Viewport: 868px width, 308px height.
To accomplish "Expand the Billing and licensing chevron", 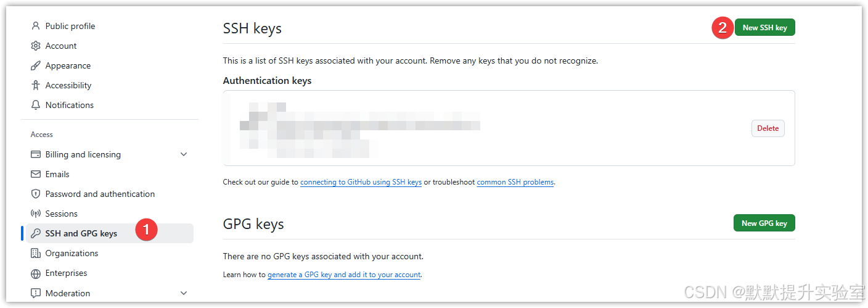I will pyautogui.click(x=184, y=154).
